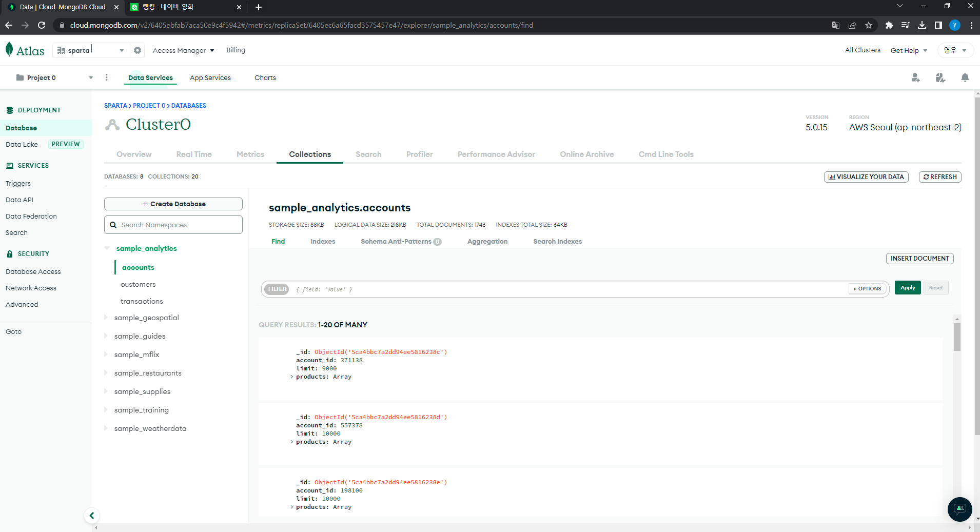Open the Search Indexes tab
The width and height of the screenshot is (980, 532).
pyautogui.click(x=557, y=242)
